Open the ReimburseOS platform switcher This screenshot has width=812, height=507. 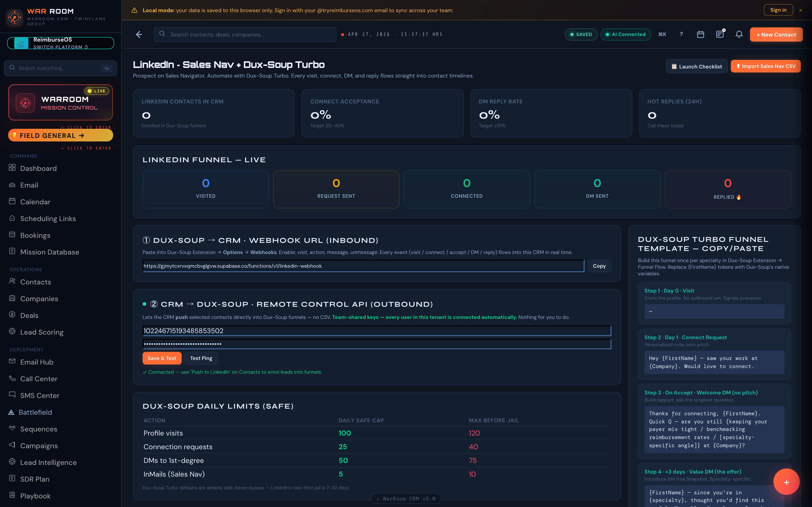pyautogui.click(x=60, y=43)
